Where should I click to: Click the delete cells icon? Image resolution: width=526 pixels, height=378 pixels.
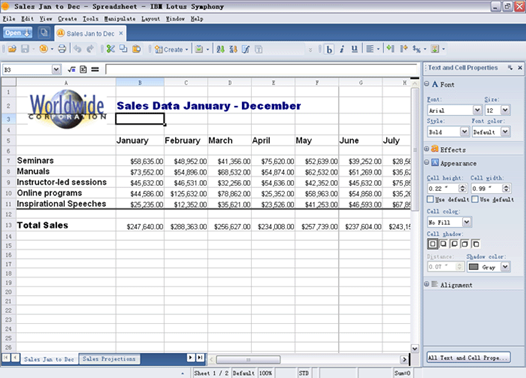point(417,49)
